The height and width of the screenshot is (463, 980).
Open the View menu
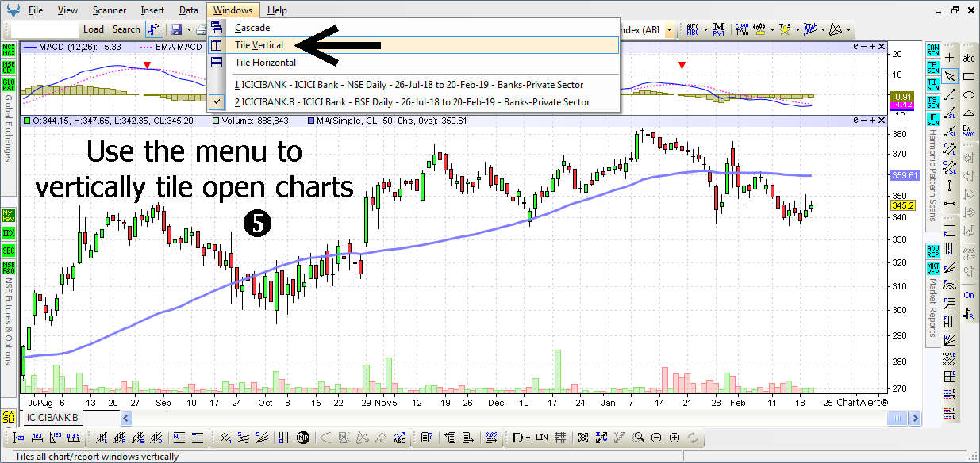point(67,10)
